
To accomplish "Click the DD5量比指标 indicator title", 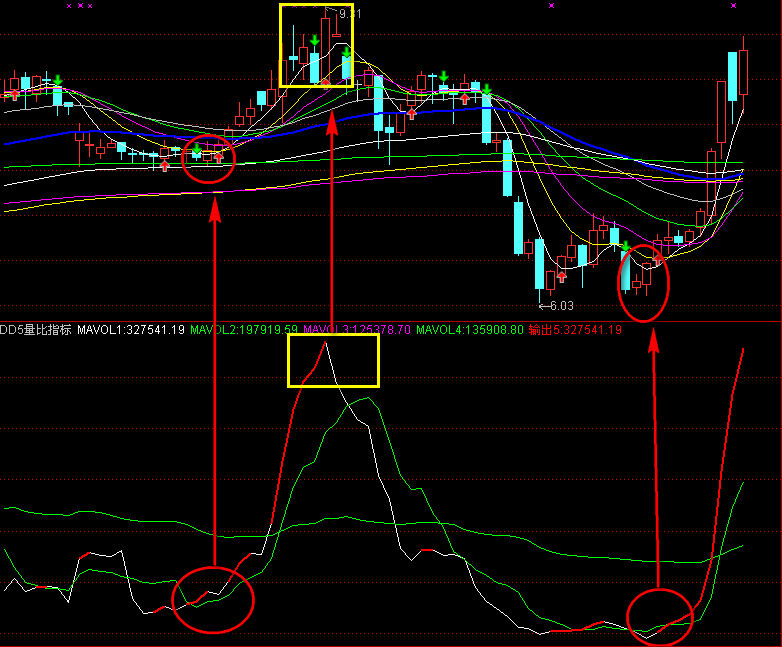I will coord(35,330).
